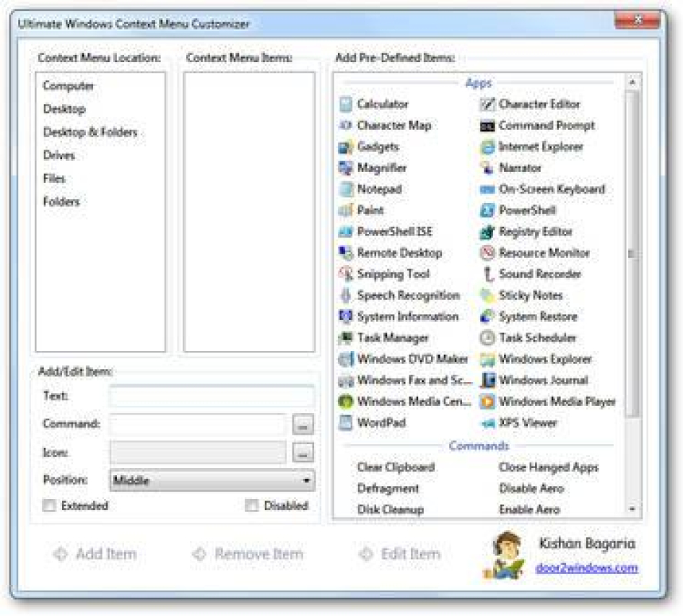Focus the Text input field
This screenshot has width=683, height=616.
(x=212, y=396)
